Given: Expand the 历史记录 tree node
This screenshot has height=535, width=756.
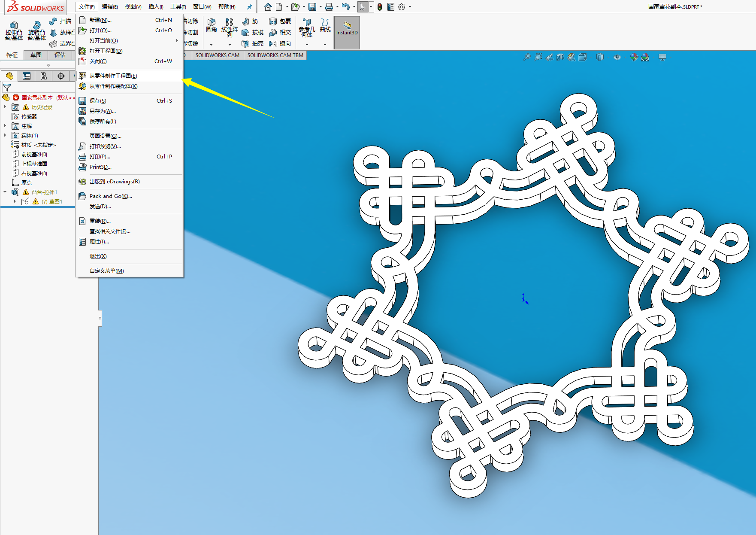Looking at the screenshot, I should 5,107.
